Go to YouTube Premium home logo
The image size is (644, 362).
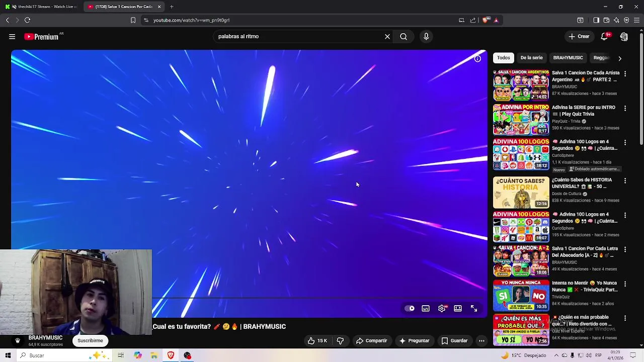(41, 37)
